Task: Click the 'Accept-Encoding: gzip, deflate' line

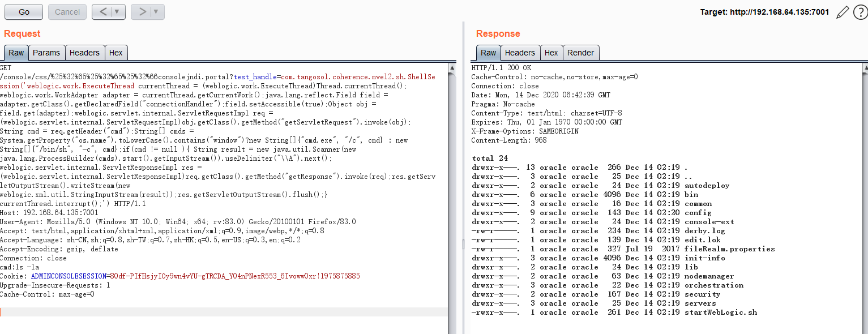Action: pyautogui.click(x=59, y=249)
